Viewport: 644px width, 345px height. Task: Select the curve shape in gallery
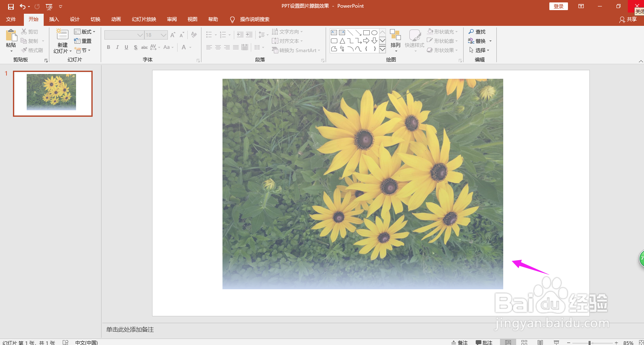coord(358,49)
